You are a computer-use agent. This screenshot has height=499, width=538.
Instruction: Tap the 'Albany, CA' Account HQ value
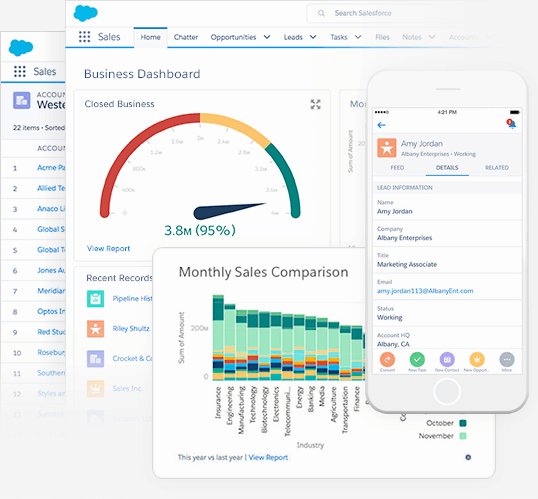click(x=393, y=344)
